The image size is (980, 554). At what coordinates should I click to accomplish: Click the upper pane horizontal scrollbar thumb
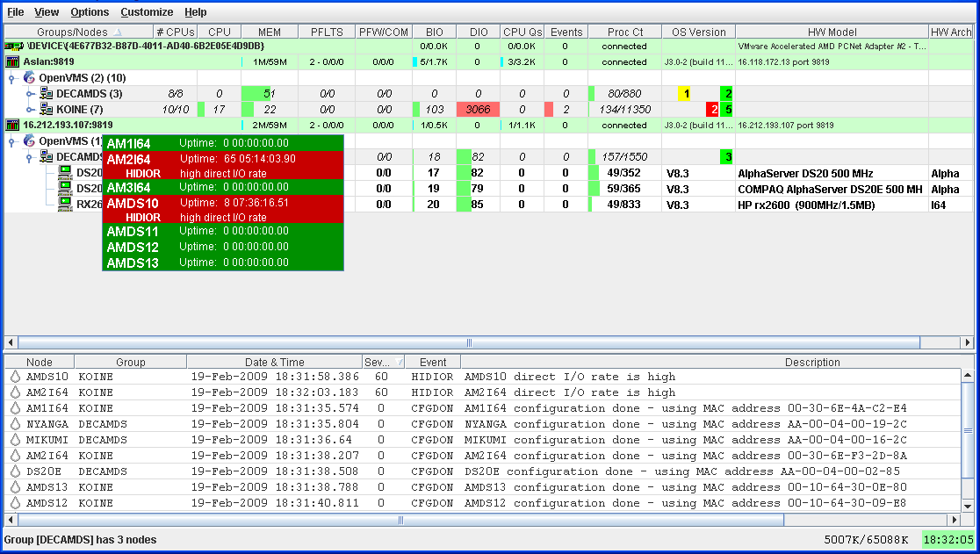(x=469, y=342)
